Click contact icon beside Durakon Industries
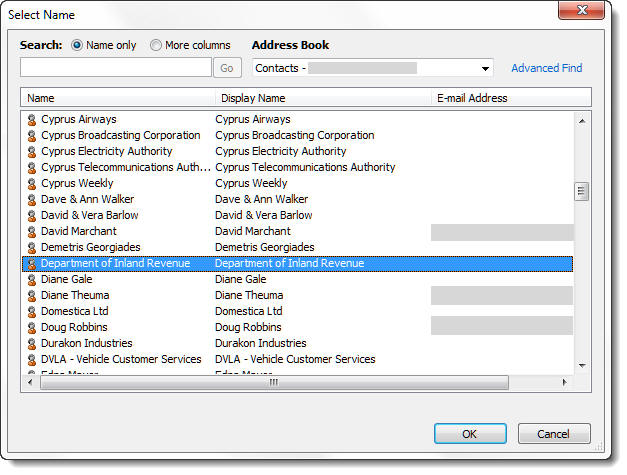The width and height of the screenshot is (627, 475). (32, 343)
